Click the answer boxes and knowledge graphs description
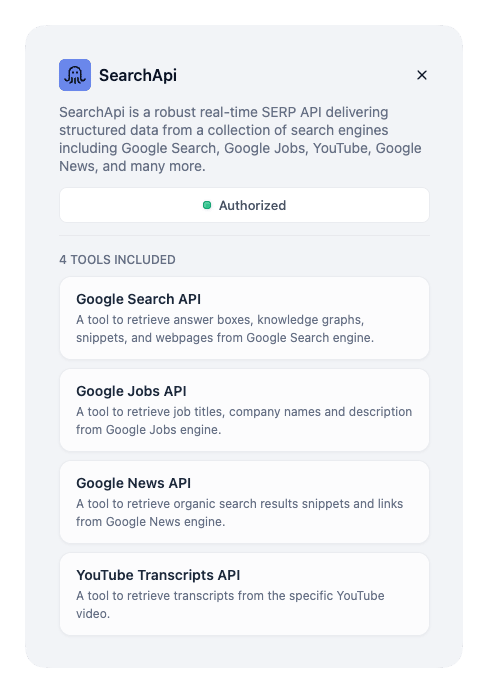 tap(225, 329)
